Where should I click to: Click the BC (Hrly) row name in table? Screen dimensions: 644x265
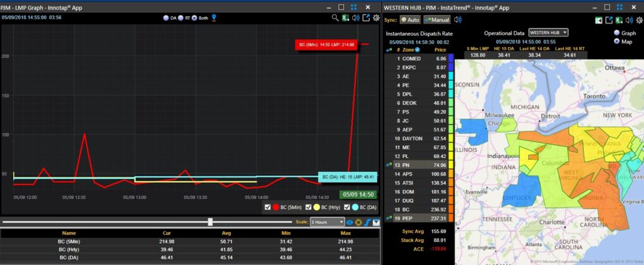coord(69,249)
